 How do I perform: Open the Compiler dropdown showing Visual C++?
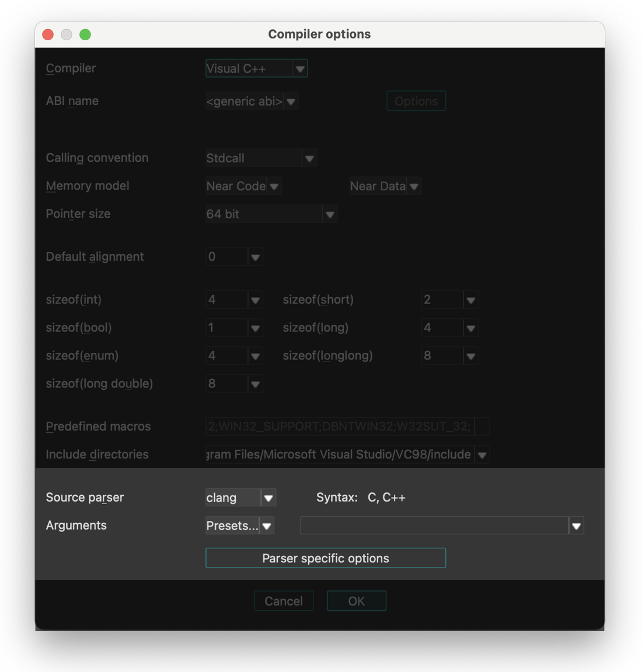tap(300, 68)
